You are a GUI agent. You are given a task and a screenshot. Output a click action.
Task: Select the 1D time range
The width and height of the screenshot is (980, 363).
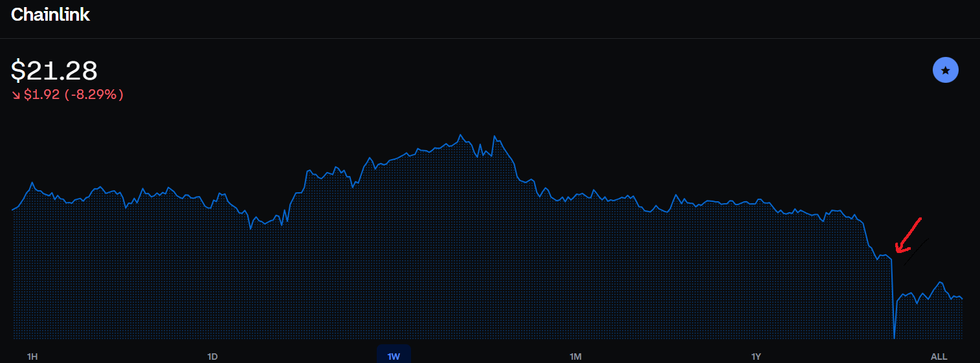[x=212, y=357]
